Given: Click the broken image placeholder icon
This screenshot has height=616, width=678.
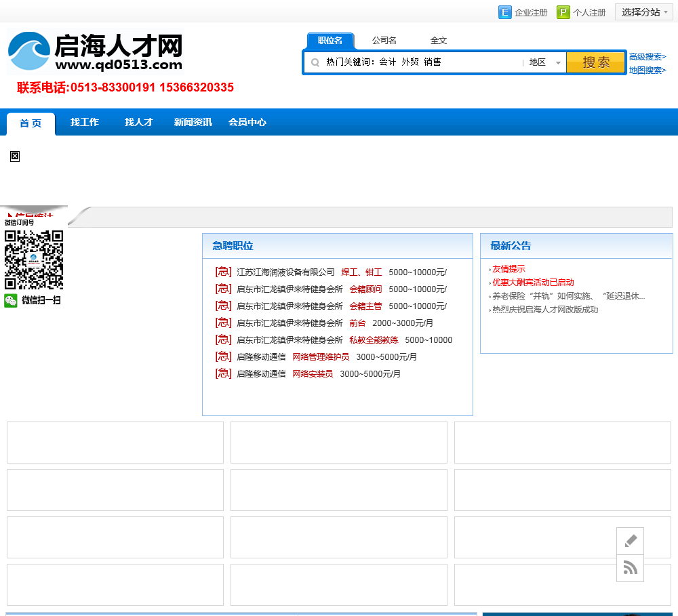Looking at the screenshot, I should [15, 157].
